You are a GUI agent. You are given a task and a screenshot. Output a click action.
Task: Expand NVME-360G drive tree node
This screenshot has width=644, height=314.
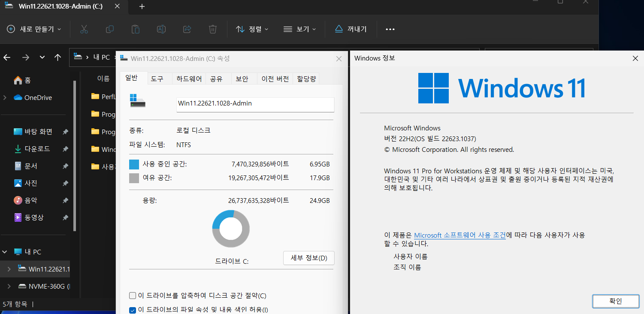pos(9,286)
